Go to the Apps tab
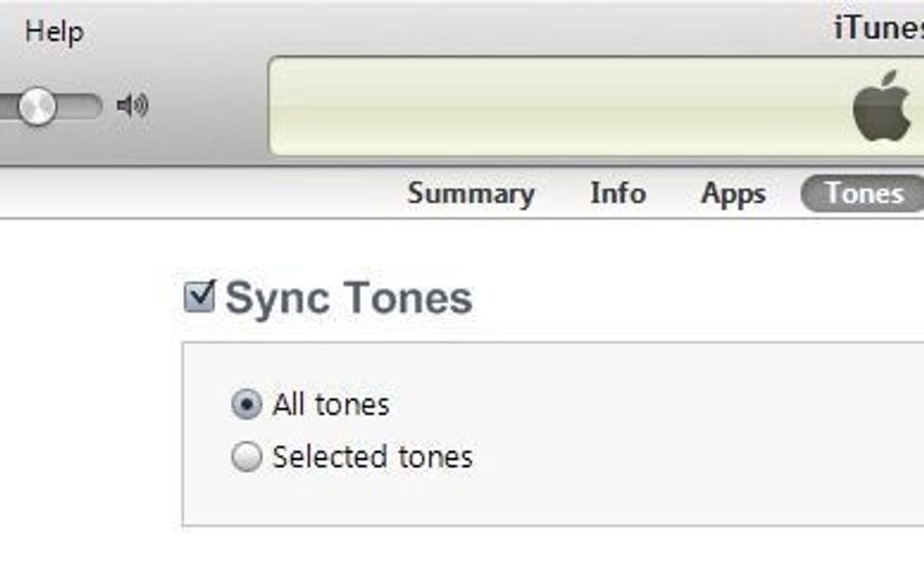This screenshot has width=924, height=581. (733, 194)
